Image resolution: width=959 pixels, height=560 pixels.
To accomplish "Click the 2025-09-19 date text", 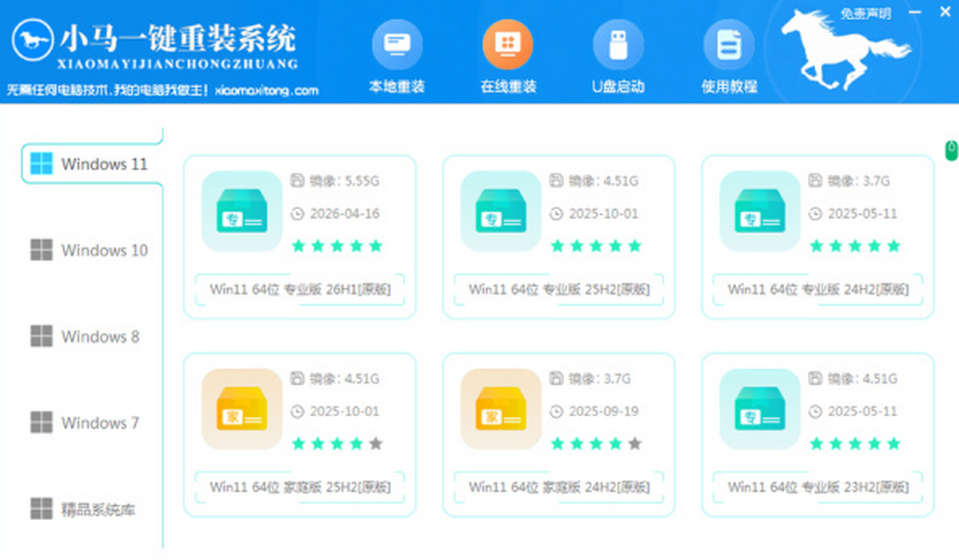I will pyautogui.click(x=603, y=411).
